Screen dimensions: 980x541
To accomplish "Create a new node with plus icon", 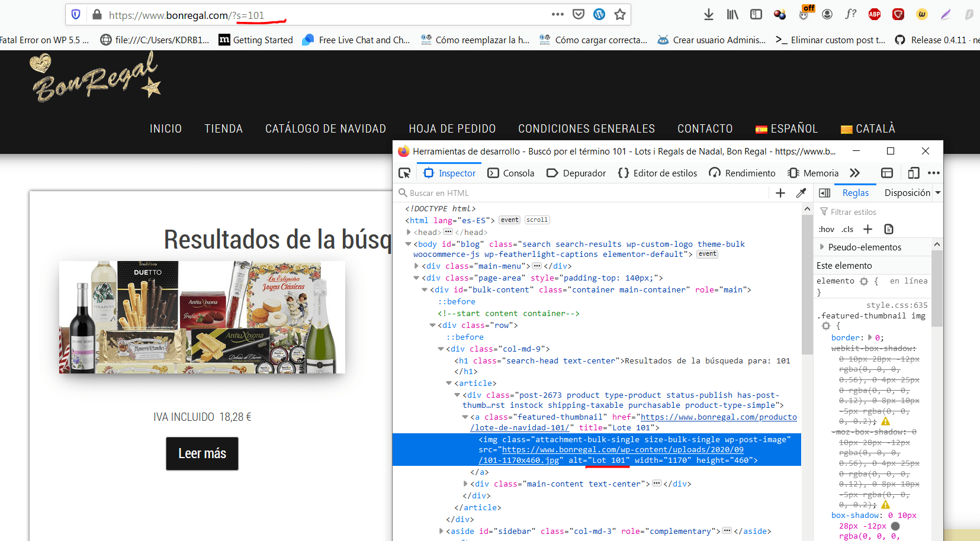I will click(780, 193).
